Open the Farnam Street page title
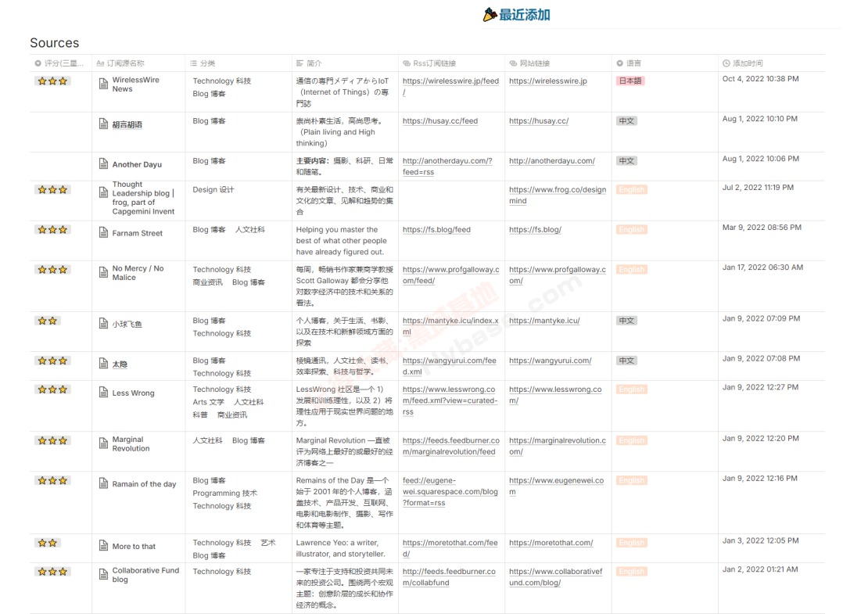This screenshot has height=614, width=868. pos(138,234)
